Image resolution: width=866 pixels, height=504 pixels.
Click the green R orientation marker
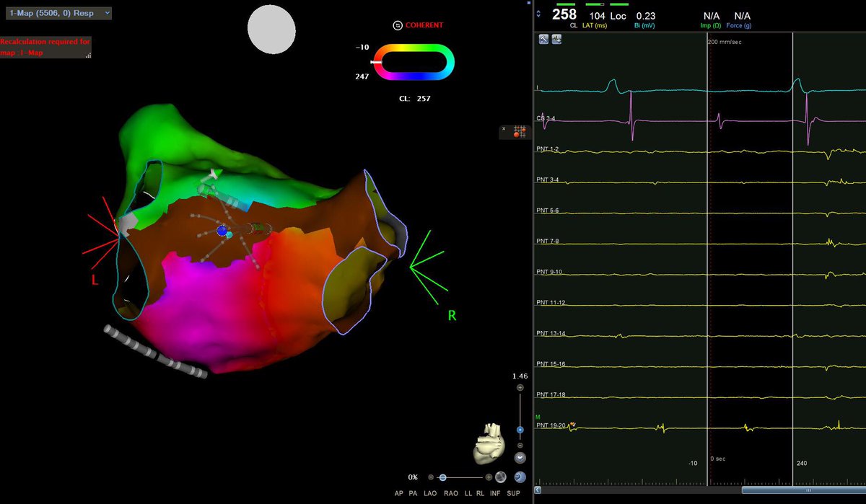pyautogui.click(x=452, y=315)
